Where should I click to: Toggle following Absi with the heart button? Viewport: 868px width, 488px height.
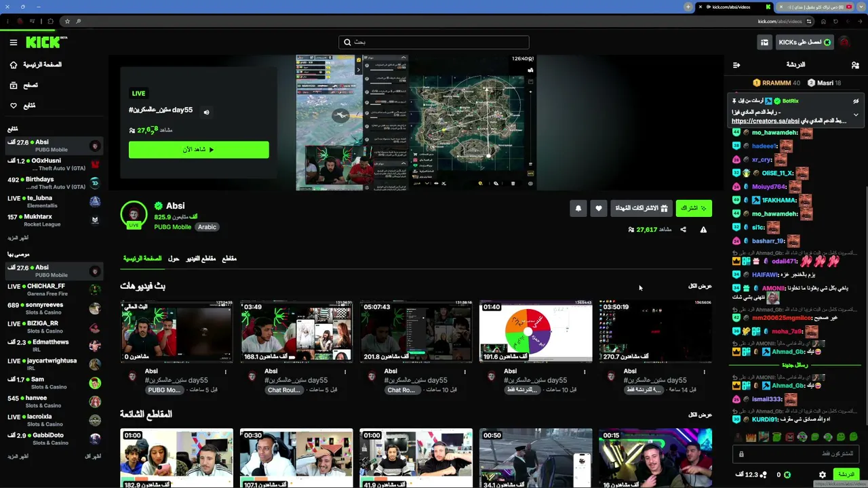tap(599, 208)
